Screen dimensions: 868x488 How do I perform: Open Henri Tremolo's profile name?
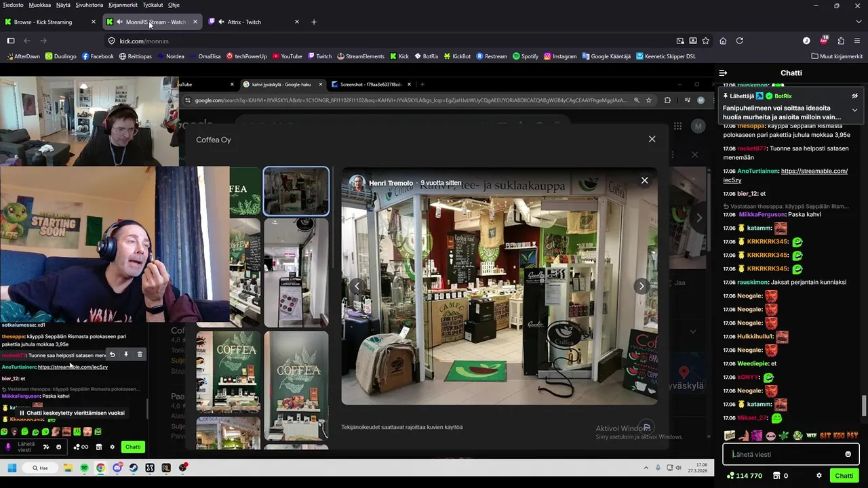(x=391, y=183)
